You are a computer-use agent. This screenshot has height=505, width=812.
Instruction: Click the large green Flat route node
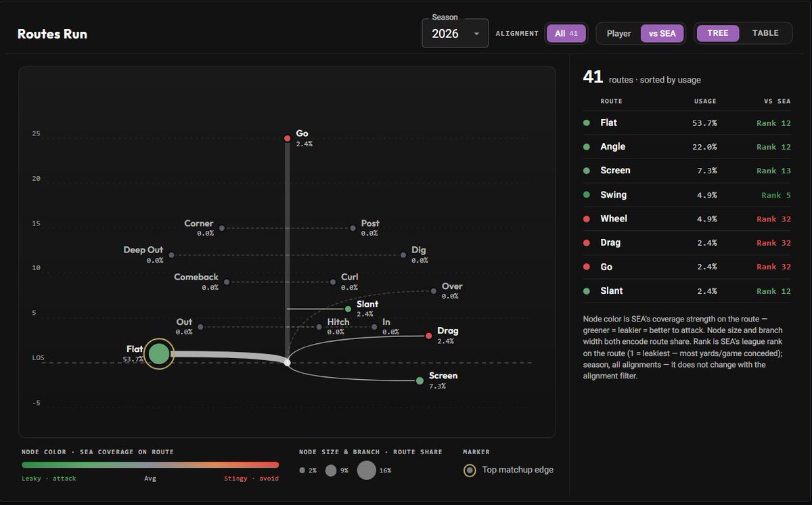tap(158, 353)
